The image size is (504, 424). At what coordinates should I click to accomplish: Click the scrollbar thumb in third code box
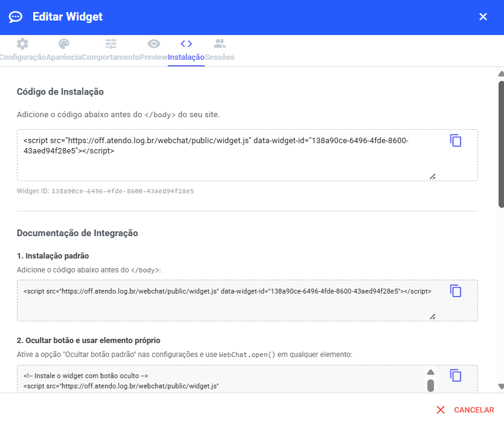(431, 385)
